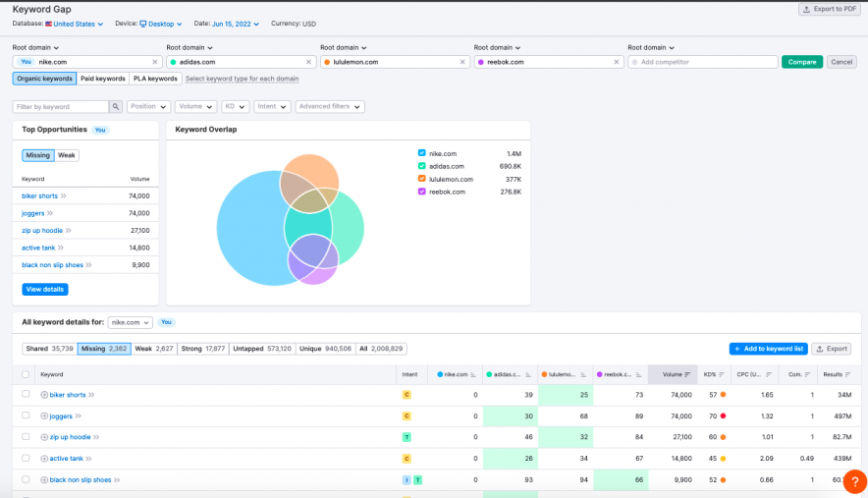Switch to the Paid keywords tab
The image size is (868, 498).
click(103, 79)
